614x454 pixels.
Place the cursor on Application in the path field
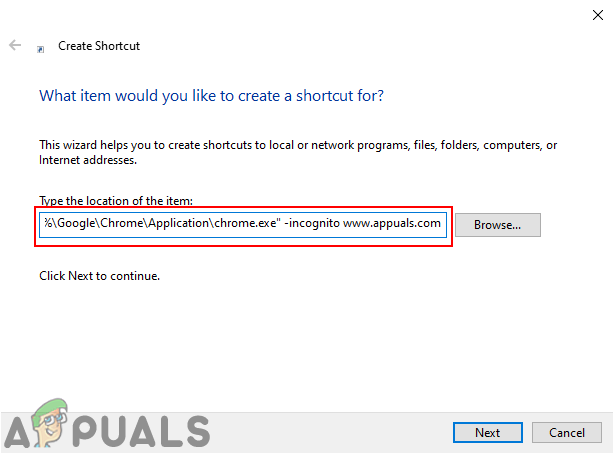[179, 223]
